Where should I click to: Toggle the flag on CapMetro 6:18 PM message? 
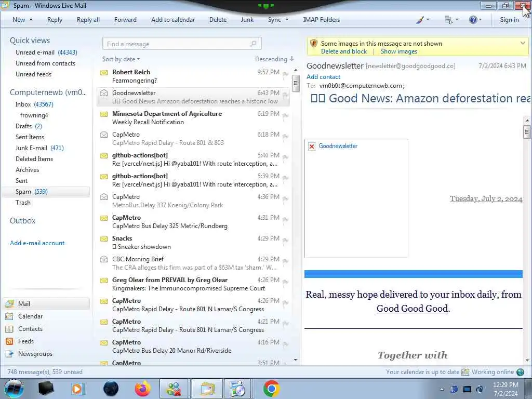tap(285, 137)
